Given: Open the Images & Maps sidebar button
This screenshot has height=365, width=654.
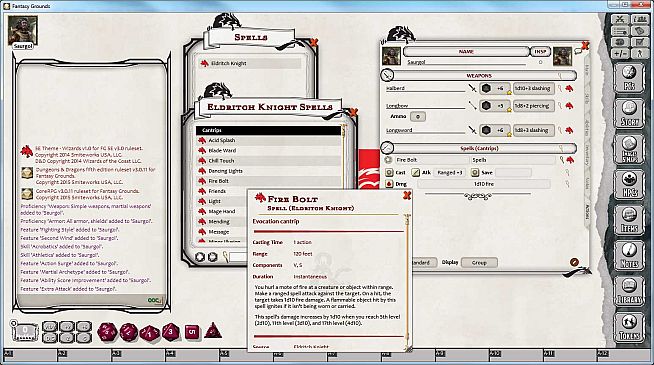Looking at the screenshot, I should pyautogui.click(x=629, y=149).
